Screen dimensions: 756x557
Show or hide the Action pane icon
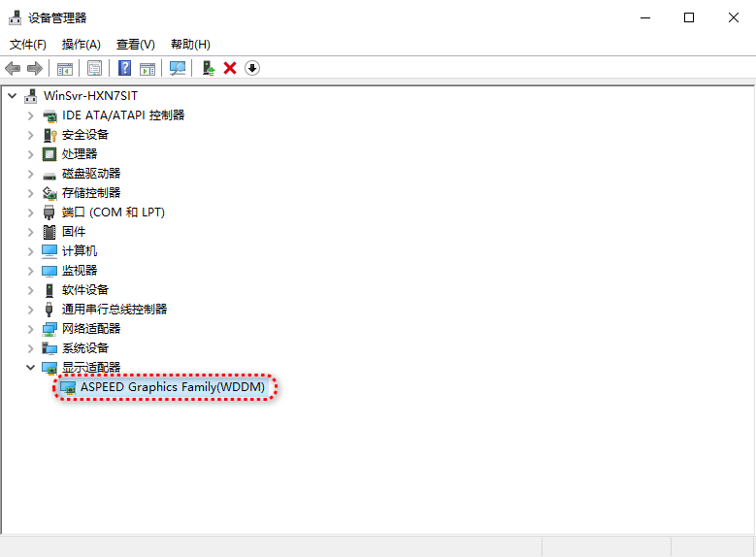(148, 69)
